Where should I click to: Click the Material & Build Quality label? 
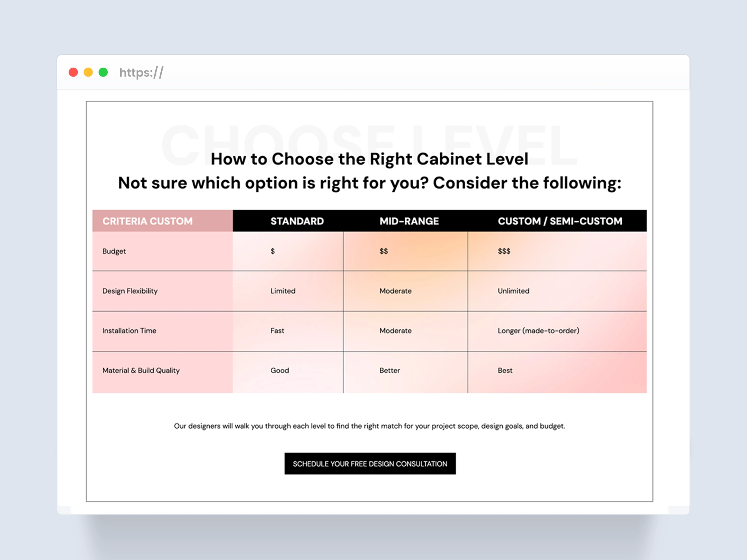point(141,371)
